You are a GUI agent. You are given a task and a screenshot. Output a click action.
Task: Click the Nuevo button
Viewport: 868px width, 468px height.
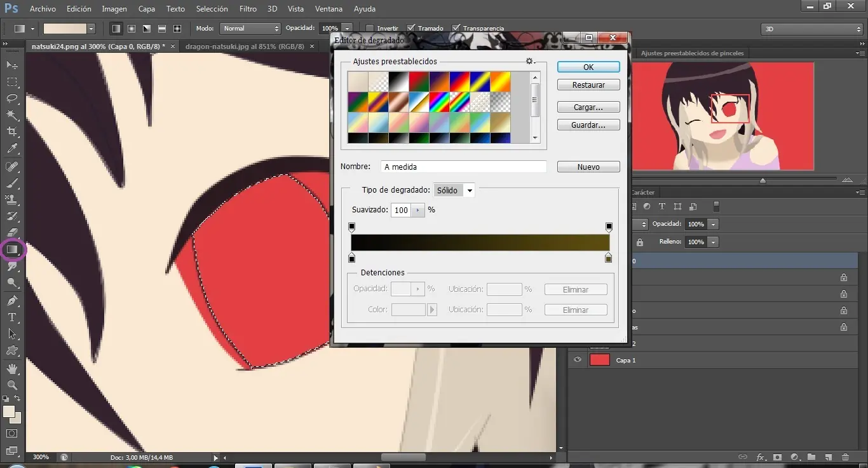pyautogui.click(x=588, y=167)
